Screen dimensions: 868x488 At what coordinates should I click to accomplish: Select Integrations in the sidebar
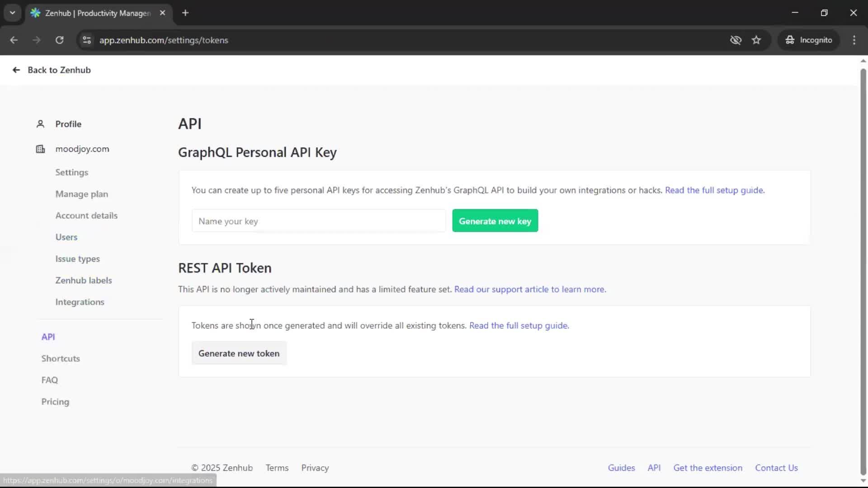[80, 302]
